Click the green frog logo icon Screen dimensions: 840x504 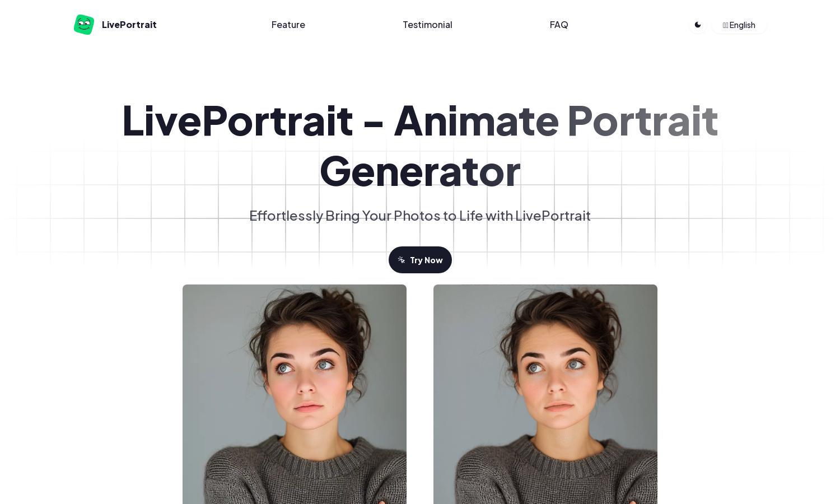coord(84,25)
